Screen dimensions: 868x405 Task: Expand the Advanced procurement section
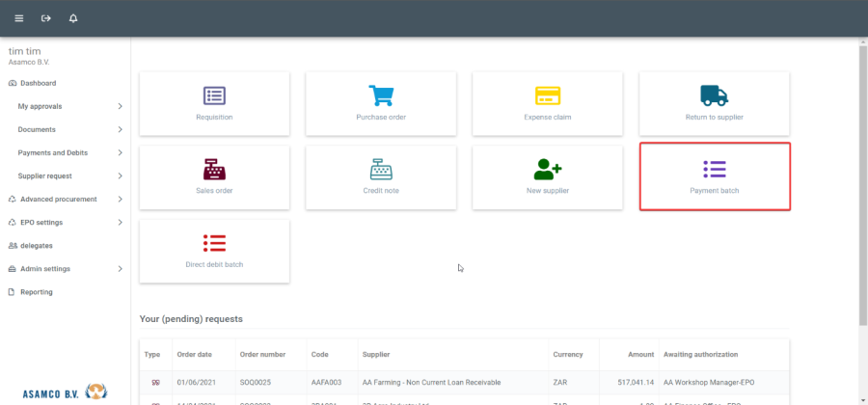pos(63,199)
